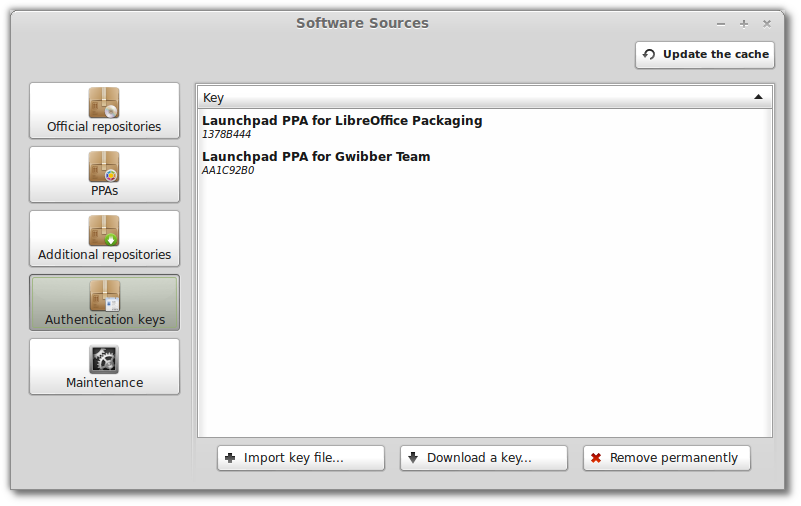Click the Remove permanently button

click(667, 458)
